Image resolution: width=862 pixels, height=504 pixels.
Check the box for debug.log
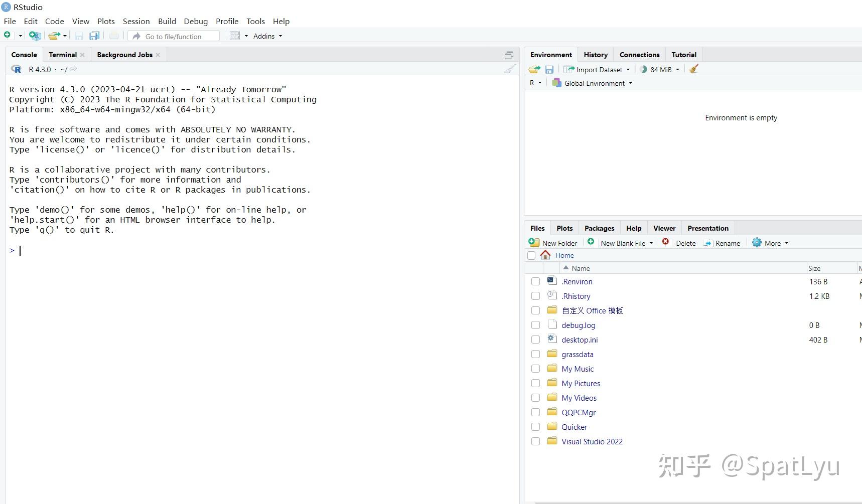tap(535, 325)
